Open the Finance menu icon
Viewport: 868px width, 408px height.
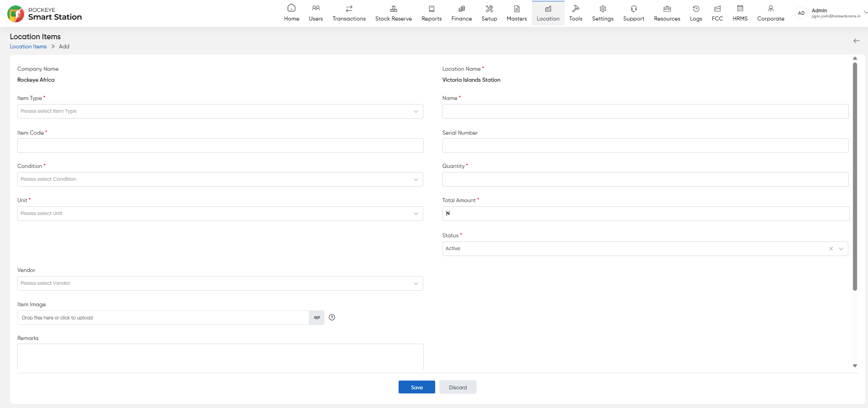tap(462, 9)
